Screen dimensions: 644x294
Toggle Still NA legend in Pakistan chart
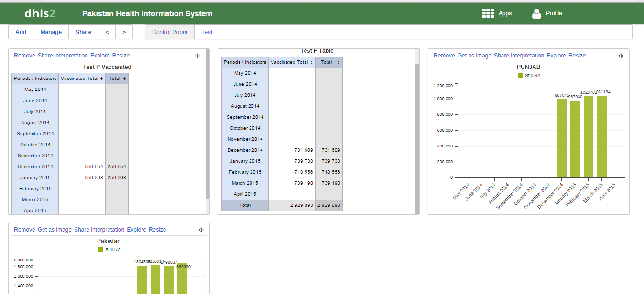(x=109, y=249)
